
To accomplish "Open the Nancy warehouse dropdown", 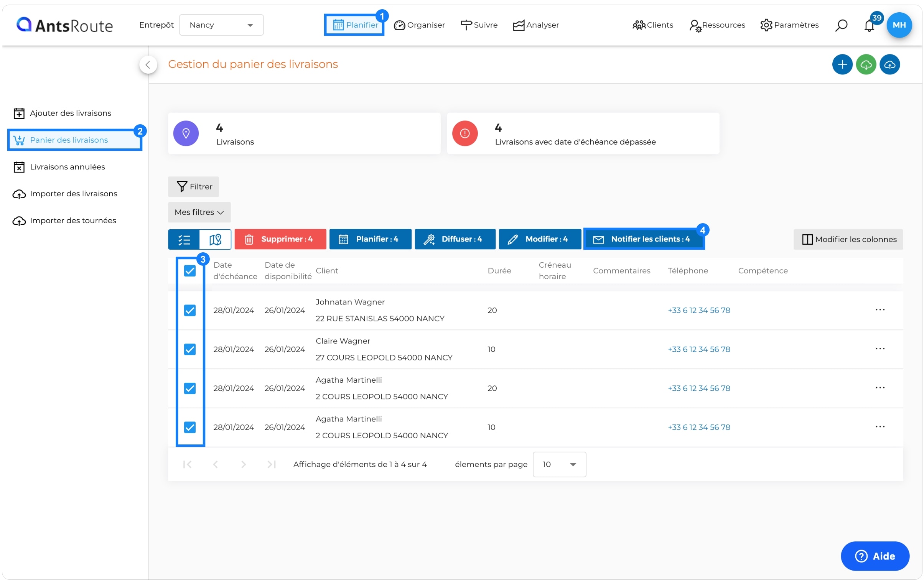I will coord(221,25).
